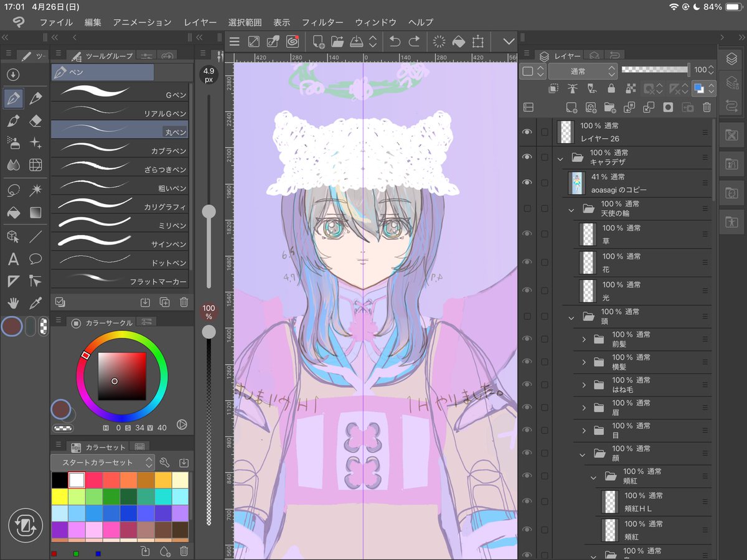Click the Clip Studio logo icon

(19, 22)
